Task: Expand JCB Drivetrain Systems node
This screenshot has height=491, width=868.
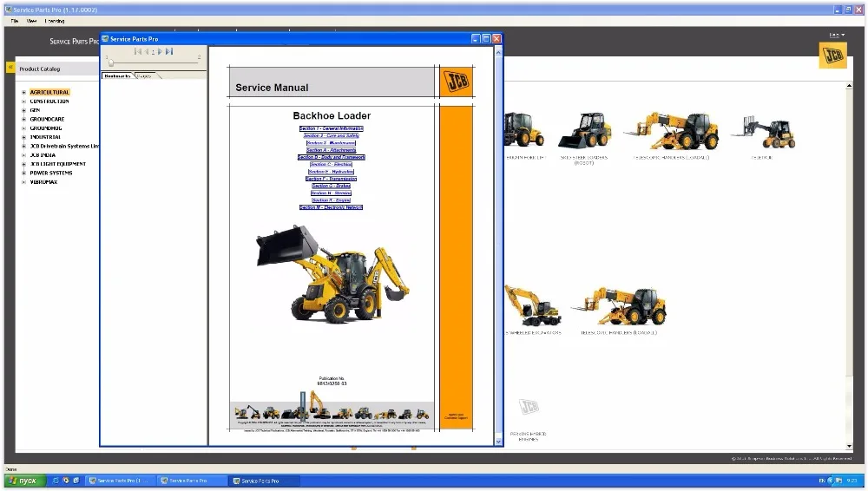Action: pyautogui.click(x=23, y=146)
